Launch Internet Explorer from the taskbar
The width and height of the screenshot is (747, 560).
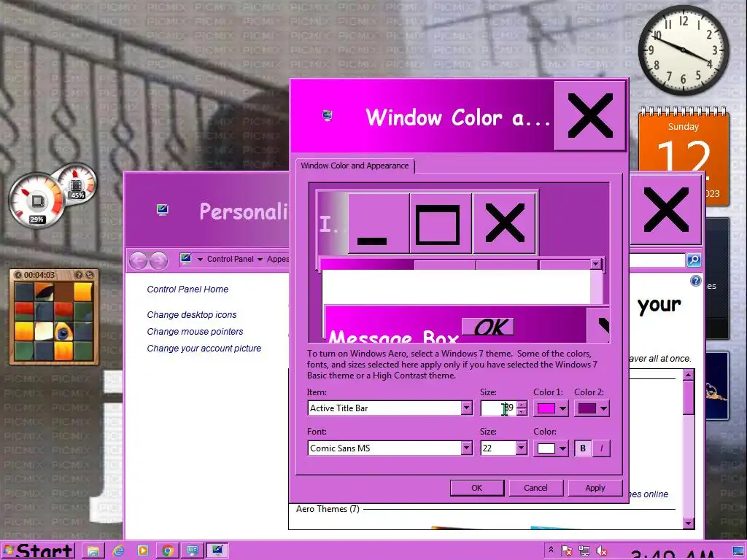(118, 551)
